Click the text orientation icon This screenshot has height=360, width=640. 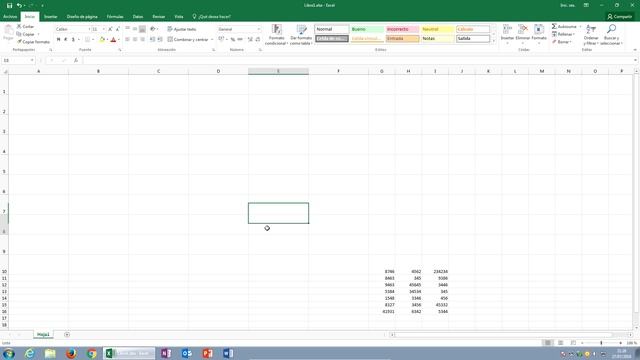[153, 29]
